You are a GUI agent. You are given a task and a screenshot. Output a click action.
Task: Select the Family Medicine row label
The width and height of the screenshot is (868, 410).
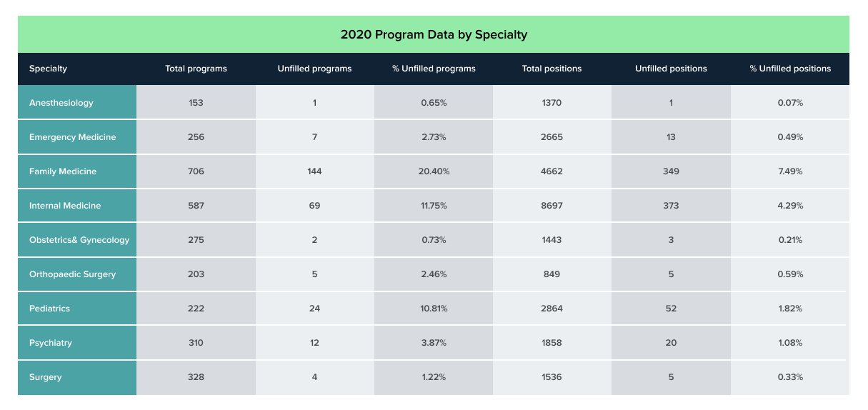63,171
